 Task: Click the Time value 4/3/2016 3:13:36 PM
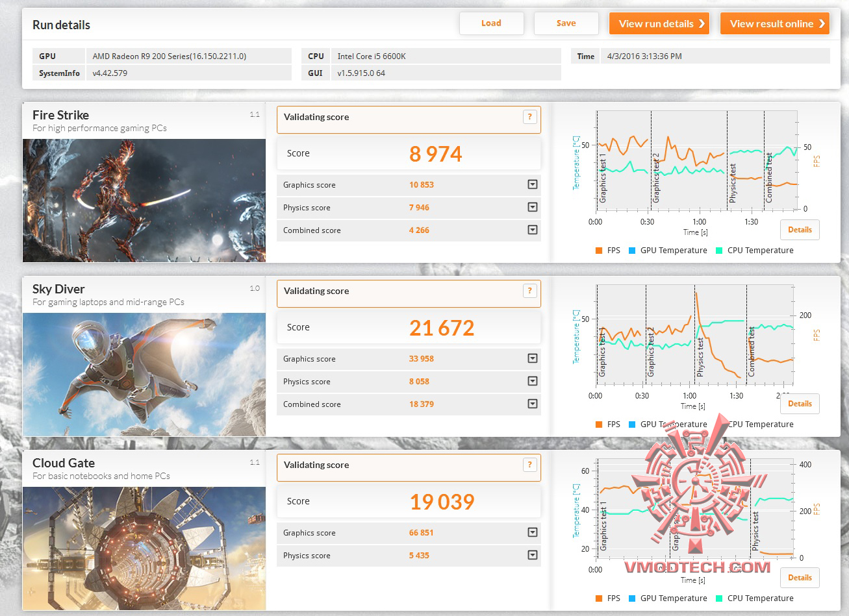[x=644, y=56]
